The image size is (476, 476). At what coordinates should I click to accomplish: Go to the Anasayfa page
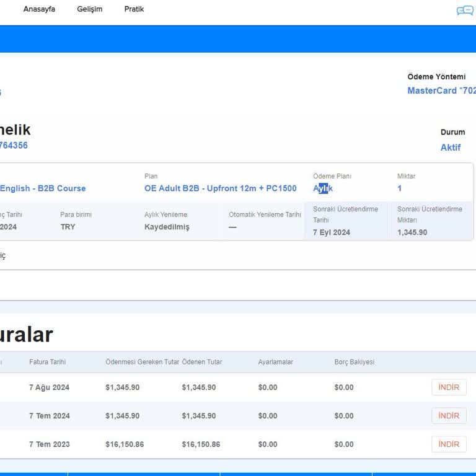click(x=39, y=9)
